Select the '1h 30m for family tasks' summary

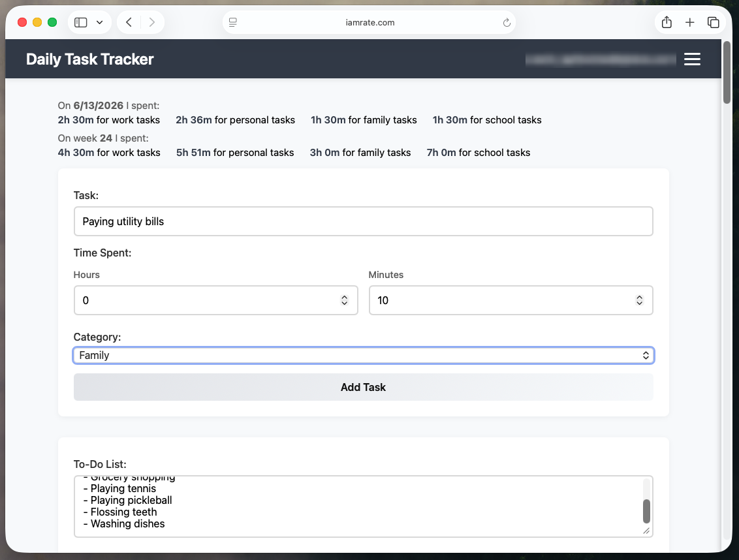pyautogui.click(x=364, y=119)
